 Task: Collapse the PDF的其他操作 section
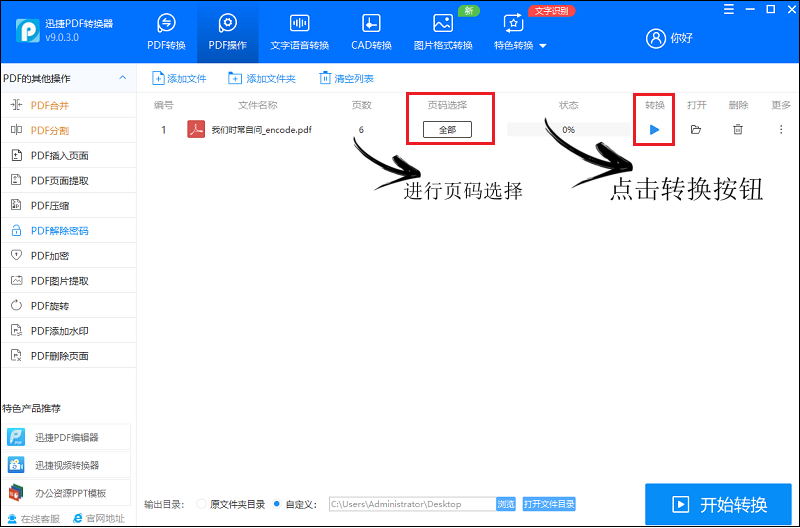[122, 78]
